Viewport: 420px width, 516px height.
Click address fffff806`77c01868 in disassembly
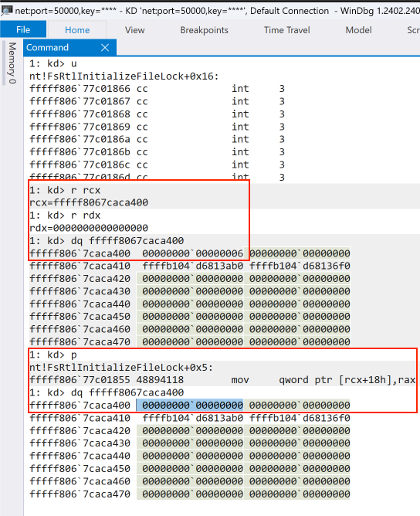pyautogui.click(x=80, y=114)
